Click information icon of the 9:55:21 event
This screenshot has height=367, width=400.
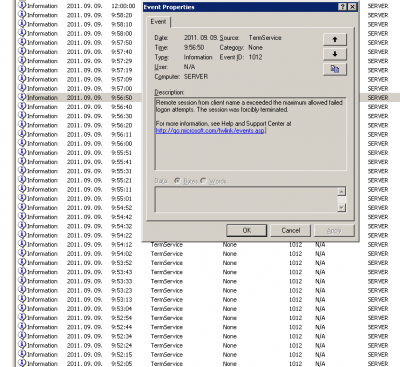[22, 180]
